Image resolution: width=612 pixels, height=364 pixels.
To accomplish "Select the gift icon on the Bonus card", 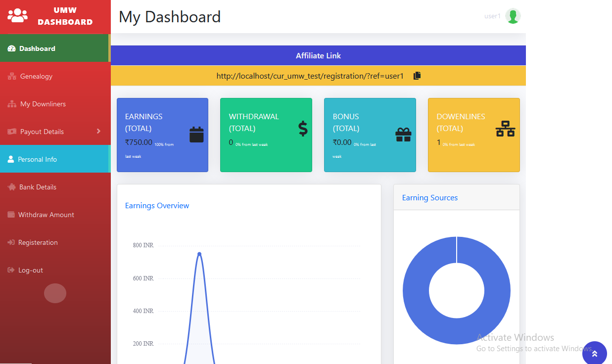I will click(403, 134).
